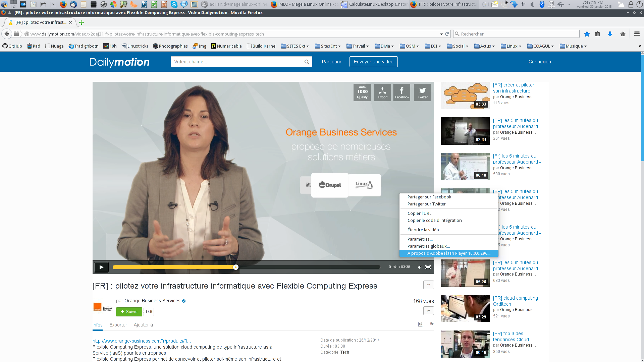Open thumbnail for créer et piloter video
The image size is (644, 362).
tap(465, 96)
